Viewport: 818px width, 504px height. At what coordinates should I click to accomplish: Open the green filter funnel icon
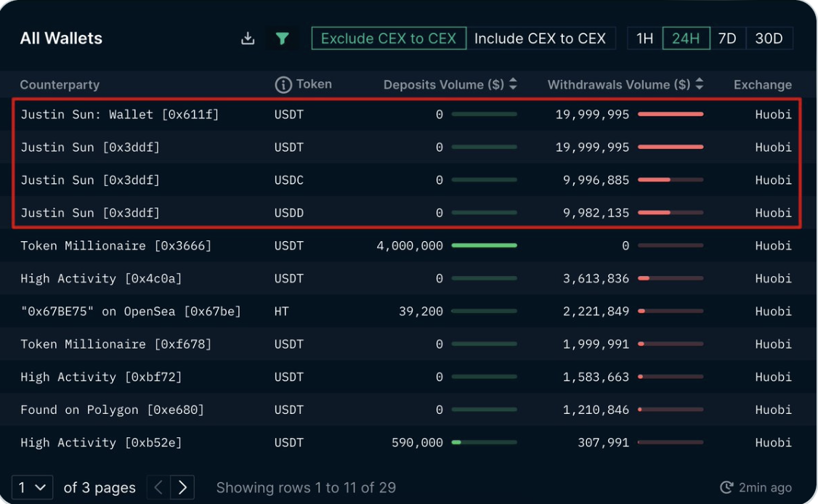pyautogui.click(x=282, y=38)
